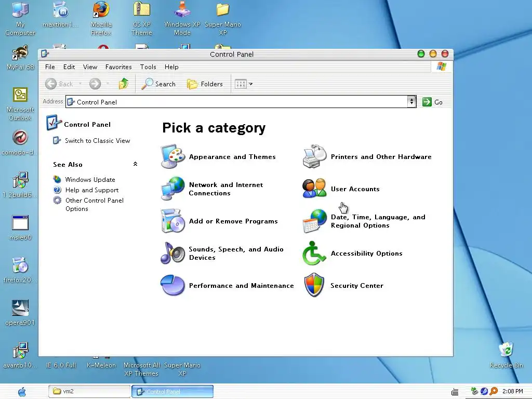Open the Security Center shield icon
The image size is (532, 399).
[314, 285]
